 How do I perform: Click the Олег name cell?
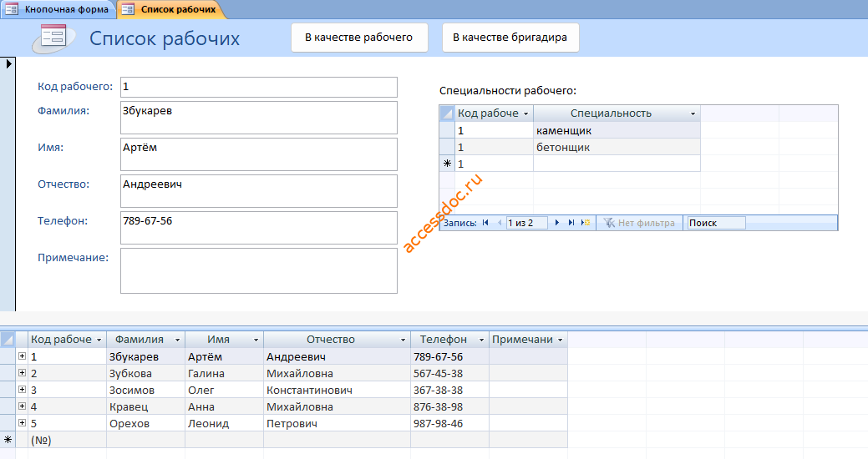pos(224,390)
